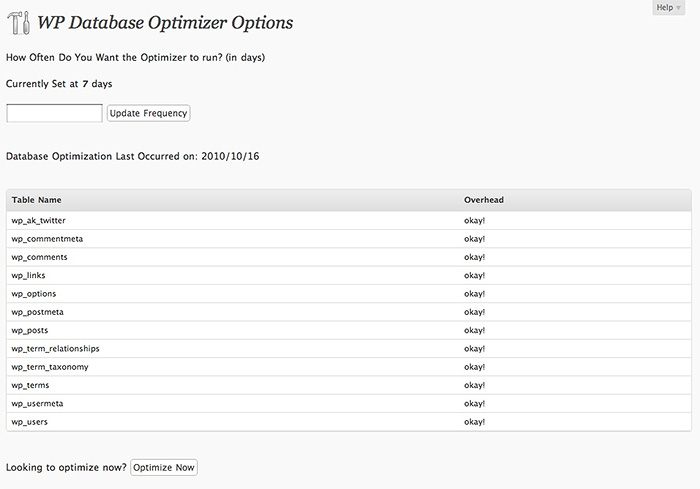Image resolution: width=700 pixels, height=489 pixels.
Task: Click the Overhead column header
Action: (x=483, y=200)
